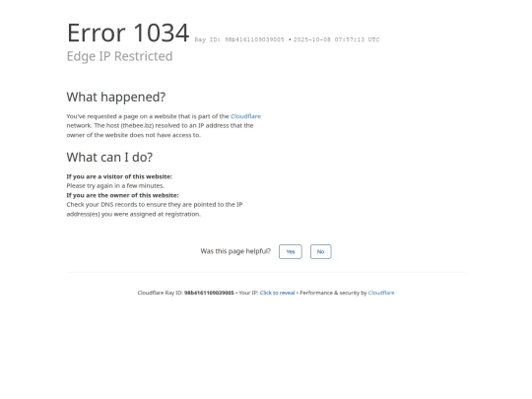
Task: Open the Cloudflare link in the footer
Action: pos(381,293)
